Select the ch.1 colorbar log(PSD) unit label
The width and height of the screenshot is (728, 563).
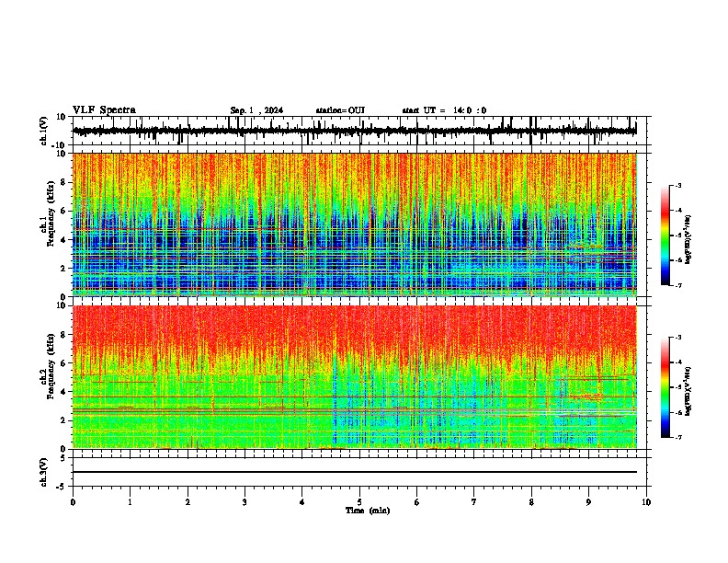tap(688, 240)
